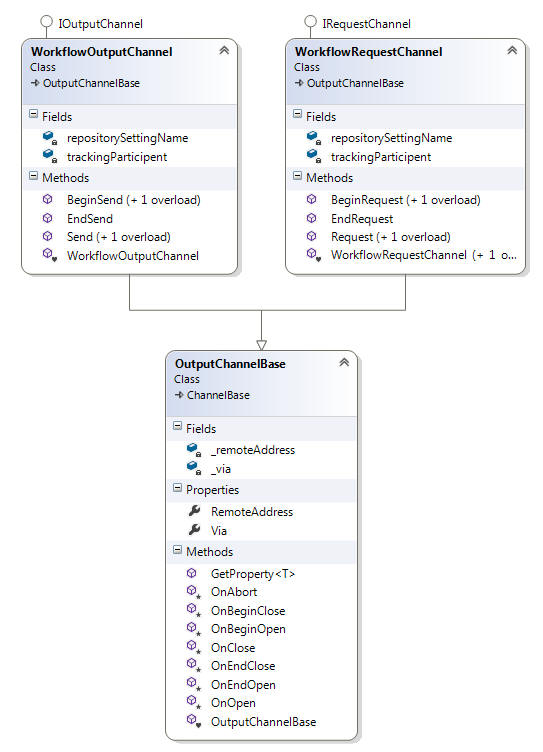Collapse Properties section in OutputChannelBase
Image resolution: width=543 pixels, height=752 pixels.
177,488
